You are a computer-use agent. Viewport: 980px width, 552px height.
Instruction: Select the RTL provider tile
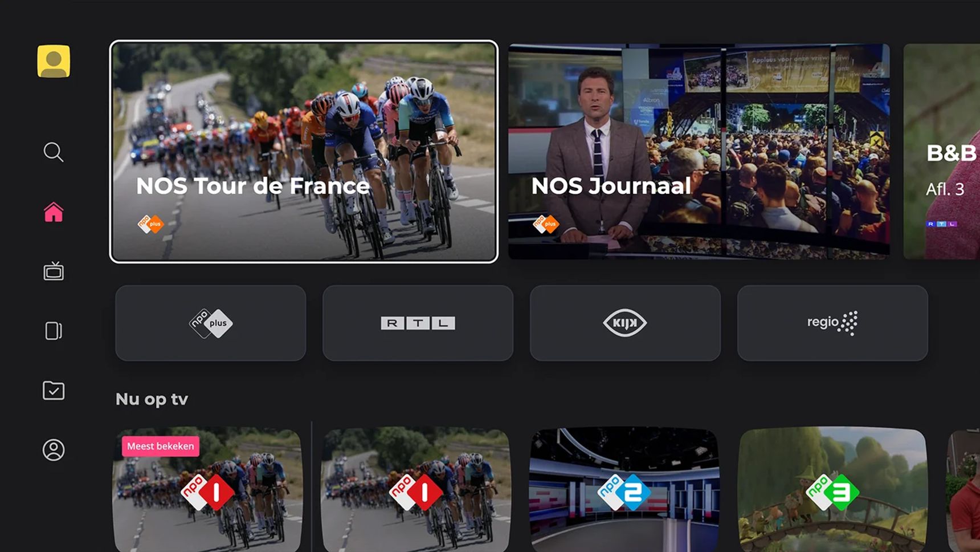point(418,323)
